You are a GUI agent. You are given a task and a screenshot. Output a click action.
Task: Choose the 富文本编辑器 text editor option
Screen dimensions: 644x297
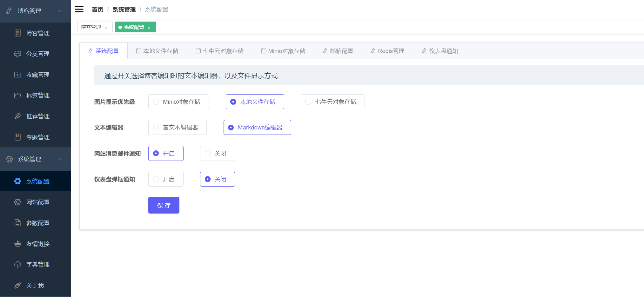177,127
